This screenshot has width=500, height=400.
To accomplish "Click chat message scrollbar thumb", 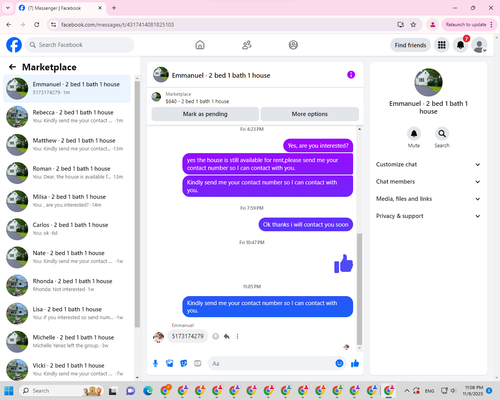I will pyautogui.click(x=359, y=289).
